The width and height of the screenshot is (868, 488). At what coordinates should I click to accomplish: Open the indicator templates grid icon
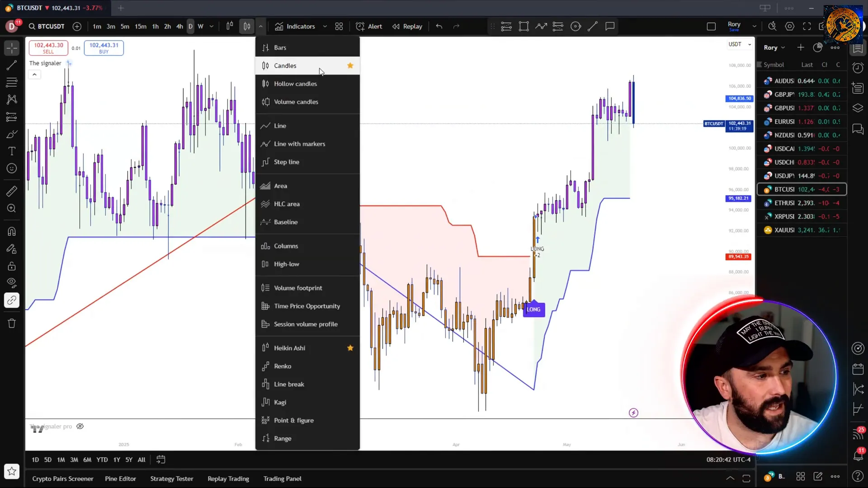pos(339,26)
